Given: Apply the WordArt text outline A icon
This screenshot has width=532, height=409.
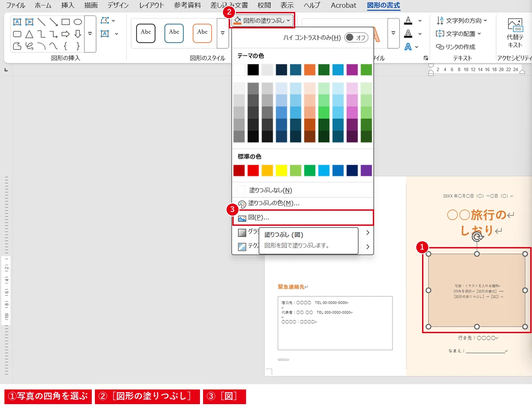Looking at the screenshot, I should click(x=408, y=33).
